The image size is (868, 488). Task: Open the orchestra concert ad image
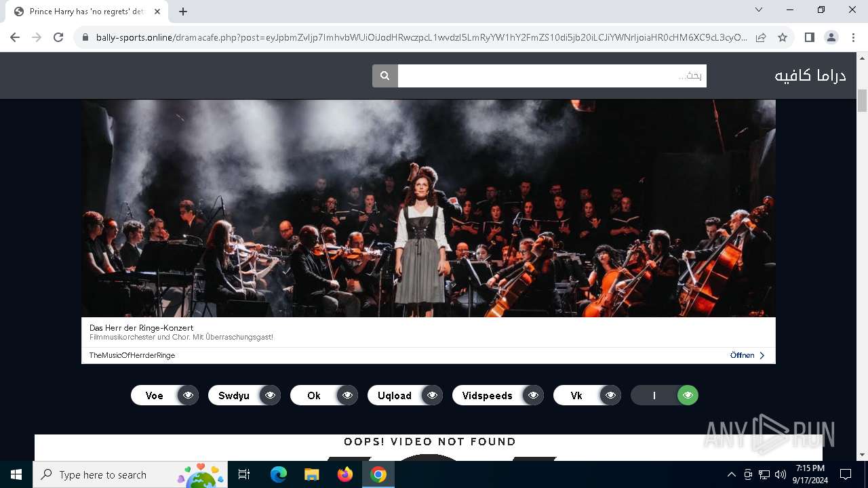(429, 209)
